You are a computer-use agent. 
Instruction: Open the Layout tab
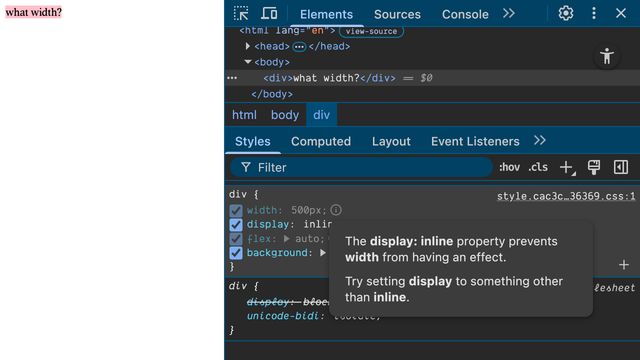[391, 141]
